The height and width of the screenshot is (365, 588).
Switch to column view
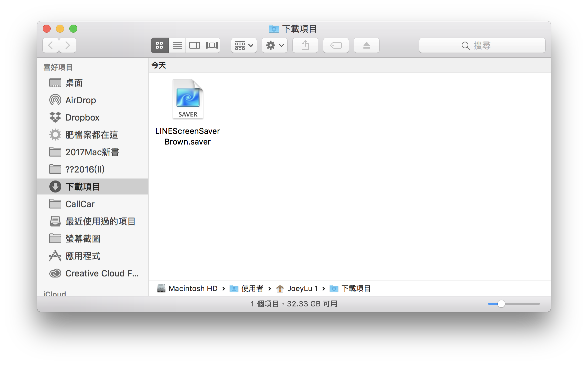tap(194, 45)
